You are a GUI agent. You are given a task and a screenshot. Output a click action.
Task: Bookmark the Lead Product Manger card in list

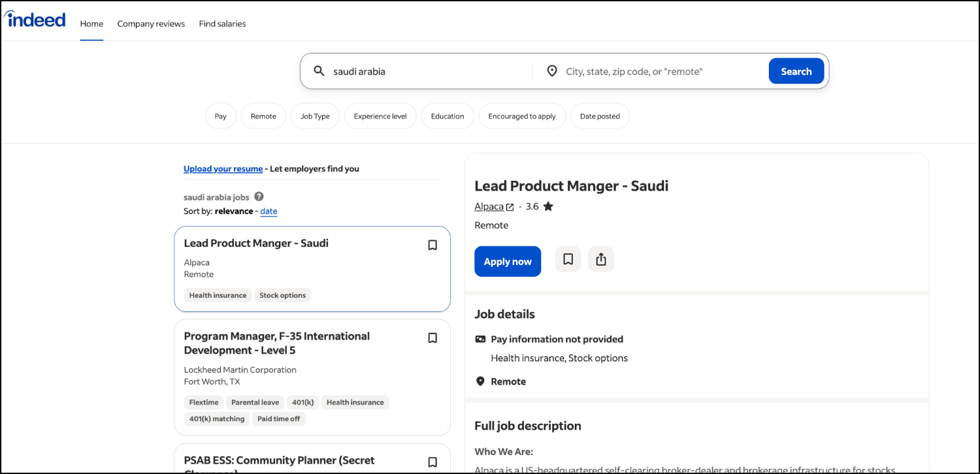(x=433, y=245)
